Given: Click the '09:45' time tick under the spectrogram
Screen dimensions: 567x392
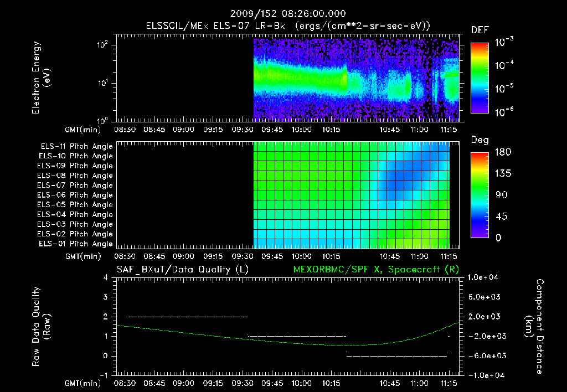Looking at the screenshot, I should pos(272,130).
